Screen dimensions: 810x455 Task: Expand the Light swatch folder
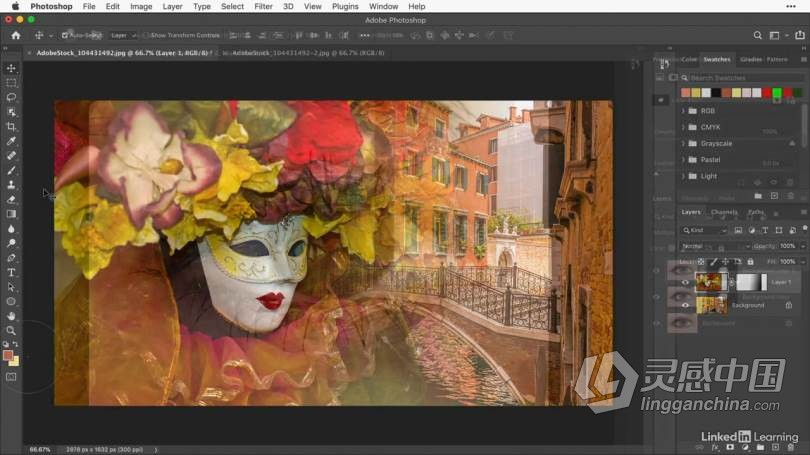(683, 176)
